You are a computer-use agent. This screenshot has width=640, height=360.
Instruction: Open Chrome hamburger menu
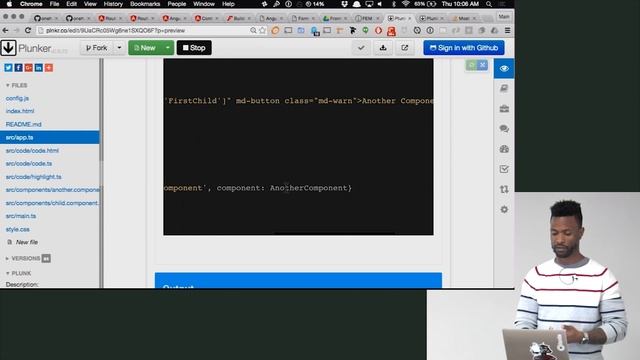pyautogui.click(x=507, y=30)
